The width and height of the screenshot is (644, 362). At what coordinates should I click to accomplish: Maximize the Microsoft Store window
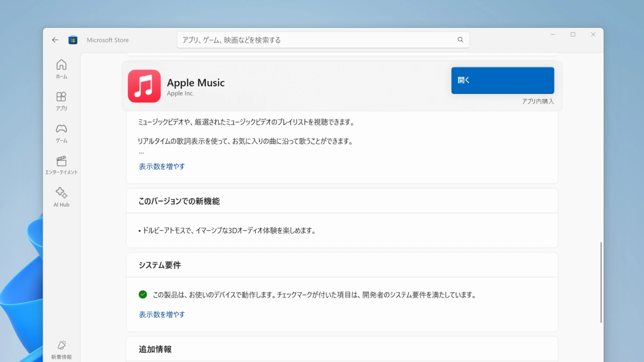click(573, 35)
